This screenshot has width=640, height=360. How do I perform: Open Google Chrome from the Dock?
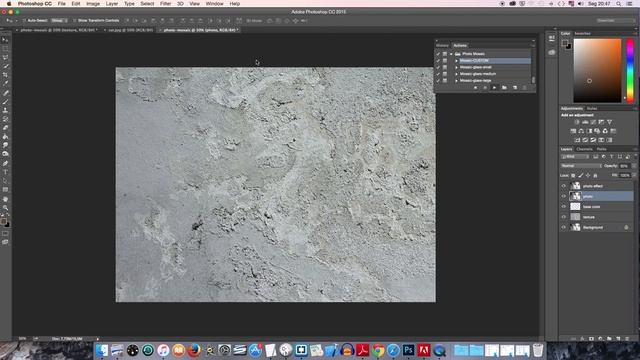click(x=378, y=350)
